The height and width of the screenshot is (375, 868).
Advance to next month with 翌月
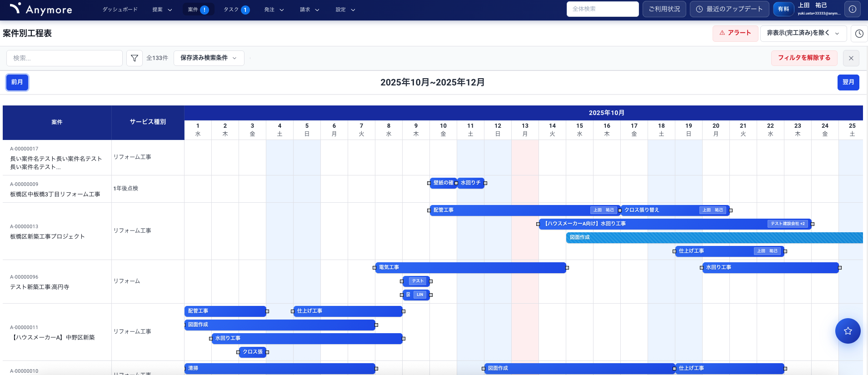[848, 82]
